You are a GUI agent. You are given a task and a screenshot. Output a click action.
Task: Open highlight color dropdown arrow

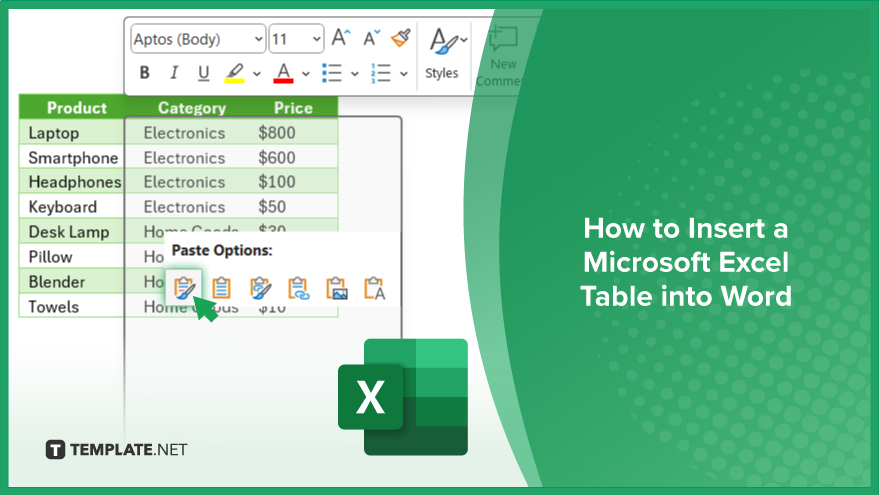point(256,74)
